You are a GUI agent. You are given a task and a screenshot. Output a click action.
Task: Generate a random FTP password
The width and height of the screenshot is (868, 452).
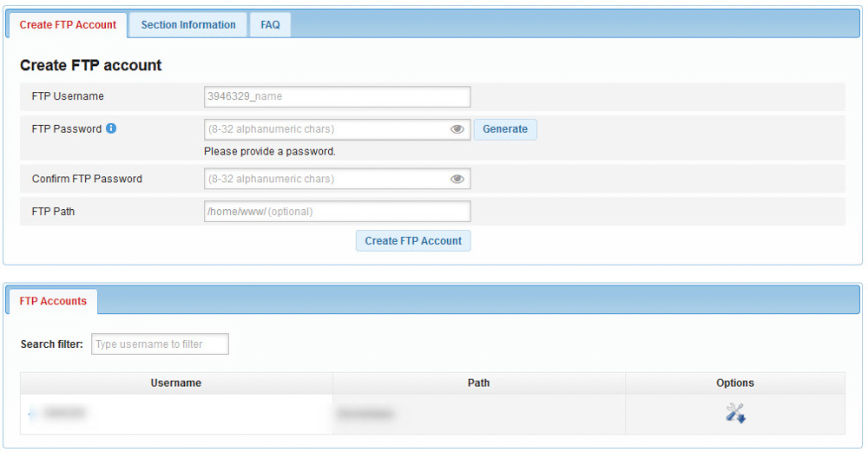click(505, 129)
